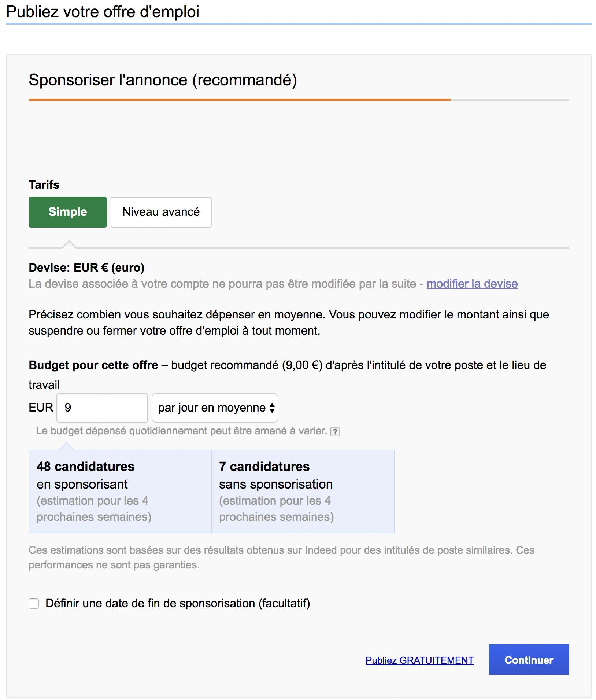
Task: Click the question mark help icon
Action: point(335,431)
